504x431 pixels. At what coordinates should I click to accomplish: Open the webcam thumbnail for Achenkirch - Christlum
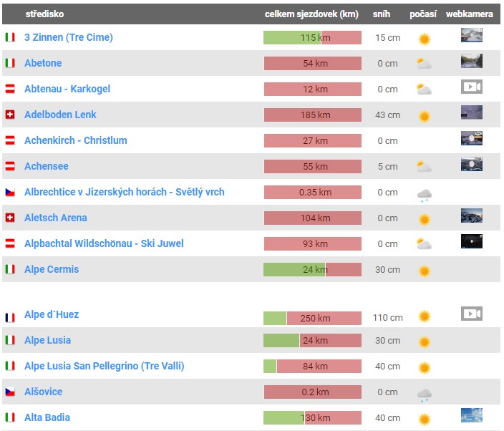471,139
